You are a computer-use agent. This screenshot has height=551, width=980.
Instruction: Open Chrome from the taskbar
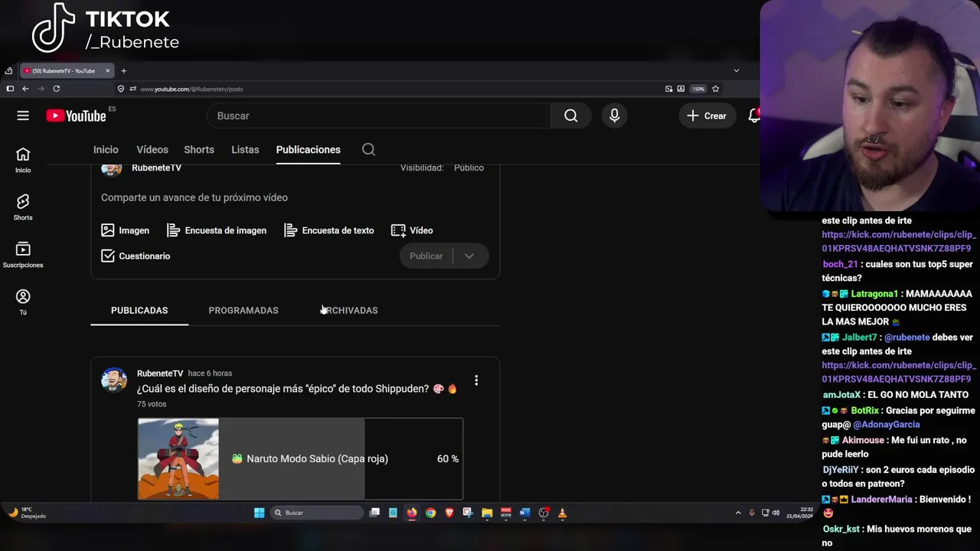pos(430,513)
